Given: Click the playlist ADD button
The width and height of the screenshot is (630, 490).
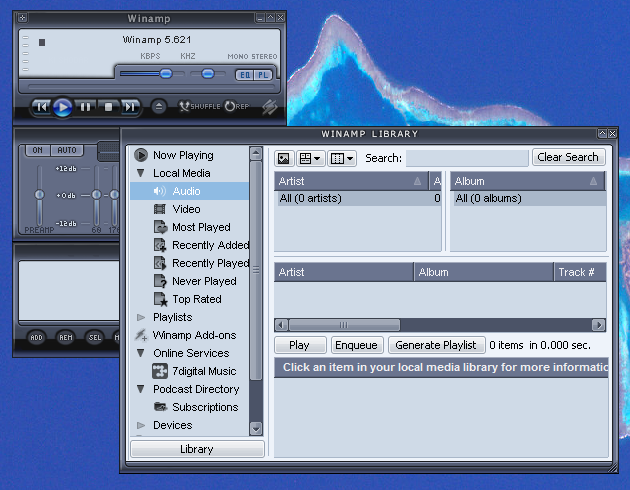Looking at the screenshot, I should (36, 338).
